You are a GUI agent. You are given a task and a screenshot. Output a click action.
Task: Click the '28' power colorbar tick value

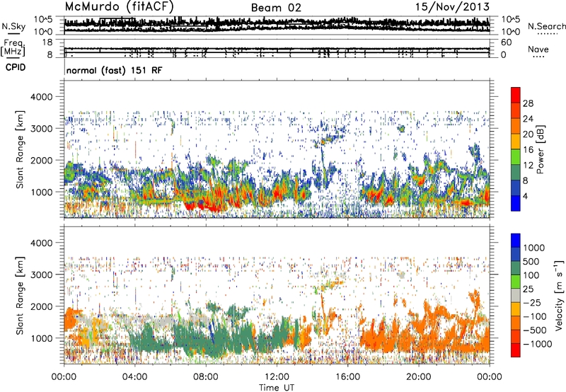tap(528, 103)
